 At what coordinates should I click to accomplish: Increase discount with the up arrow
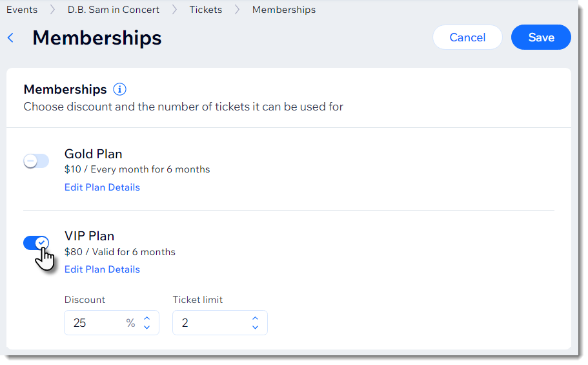click(x=147, y=318)
